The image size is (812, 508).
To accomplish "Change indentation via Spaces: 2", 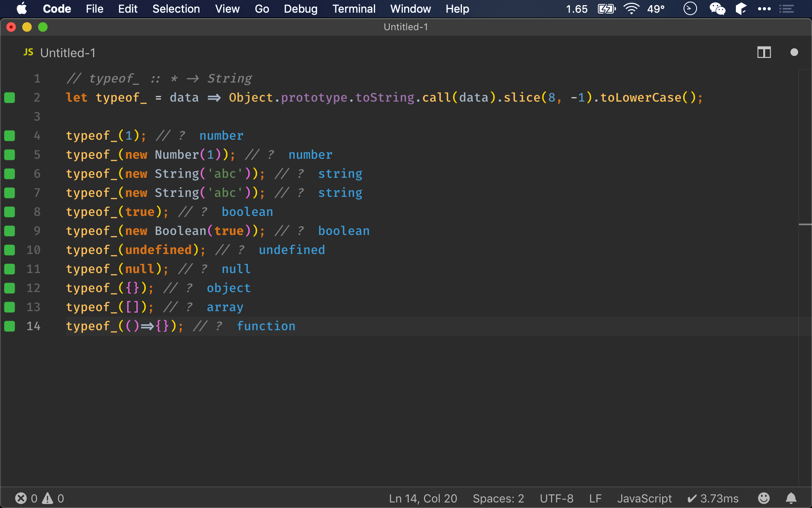I will click(x=498, y=498).
